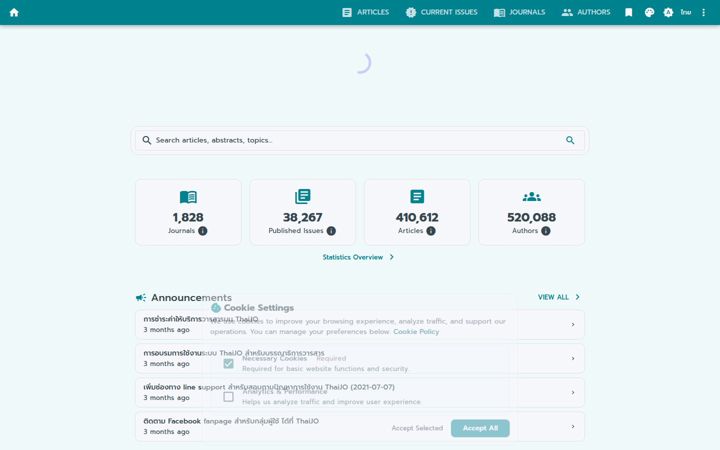This screenshot has height=450, width=720.
Task: Click the Journals open-book icon card
Action: (188, 197)
